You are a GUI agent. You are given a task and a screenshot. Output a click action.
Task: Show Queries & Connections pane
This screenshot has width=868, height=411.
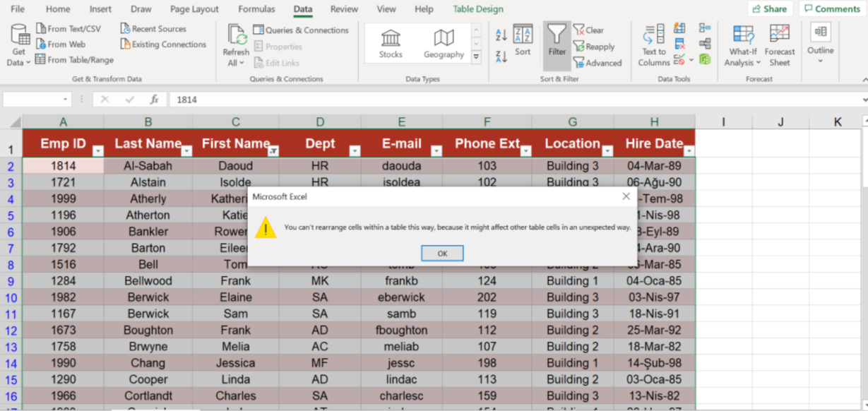pyautogui.click(x=301, y=30)
